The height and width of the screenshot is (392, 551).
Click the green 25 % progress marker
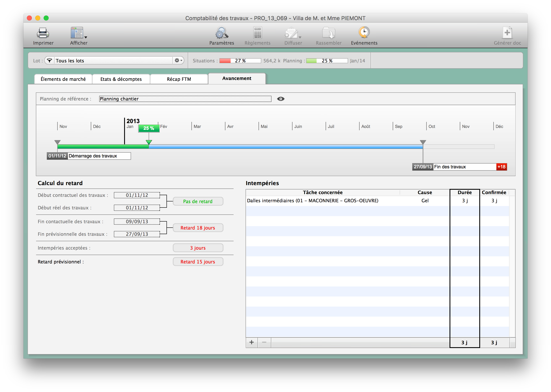(x=149, y=128)
